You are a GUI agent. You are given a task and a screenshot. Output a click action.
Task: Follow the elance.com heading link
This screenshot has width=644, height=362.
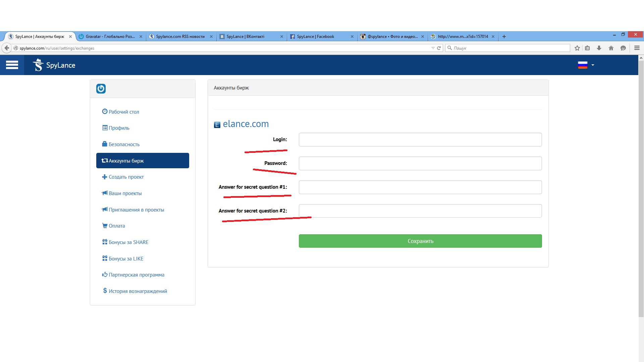[246, 124]
